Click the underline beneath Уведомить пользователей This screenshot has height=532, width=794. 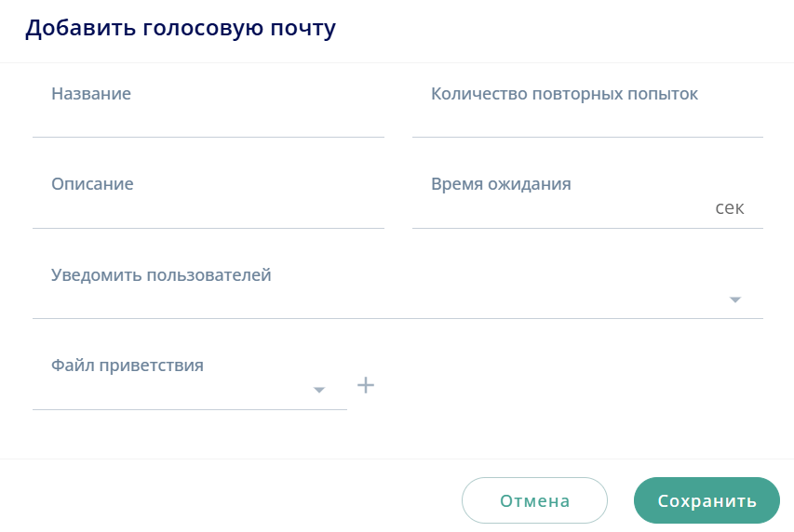click(x=397, y=318)
